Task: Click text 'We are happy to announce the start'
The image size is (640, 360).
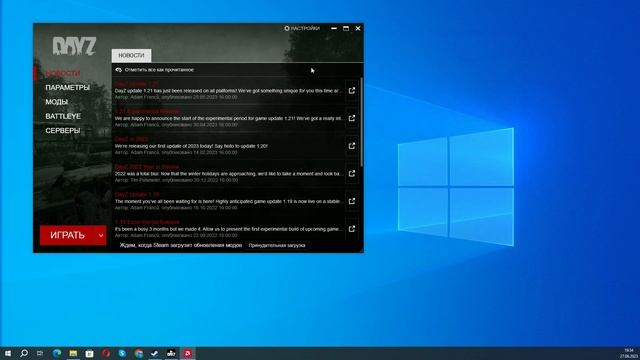Action: 152,118
